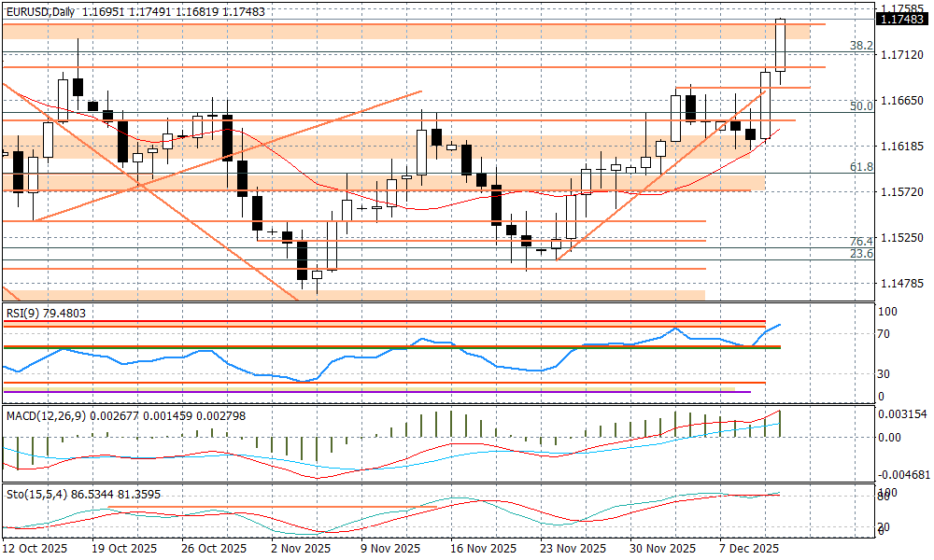Click the current price tag 1.17483
Screen dimensions: 934x560
(x=903, y=19)
